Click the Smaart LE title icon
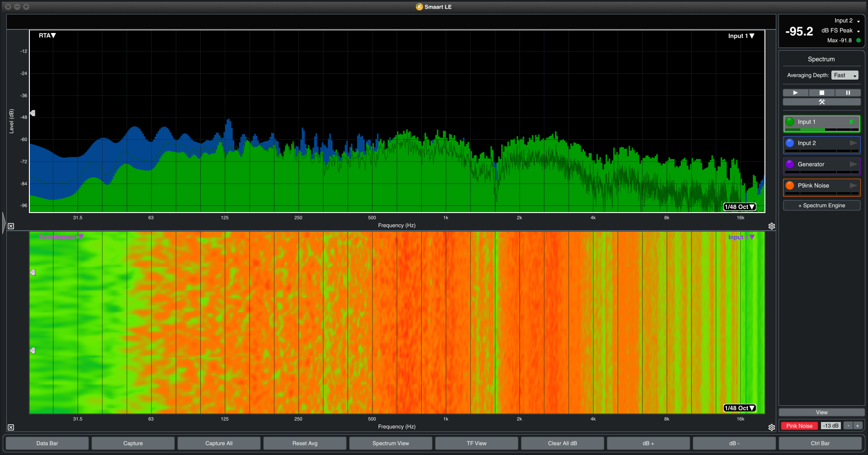Screen dimensions: 868x455 click(419, 7)
